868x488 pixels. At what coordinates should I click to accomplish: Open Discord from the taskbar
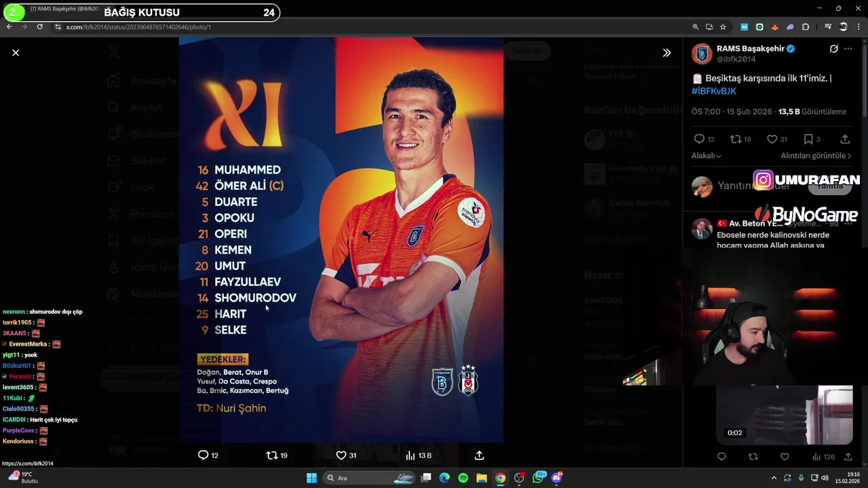tap(557, 478)
